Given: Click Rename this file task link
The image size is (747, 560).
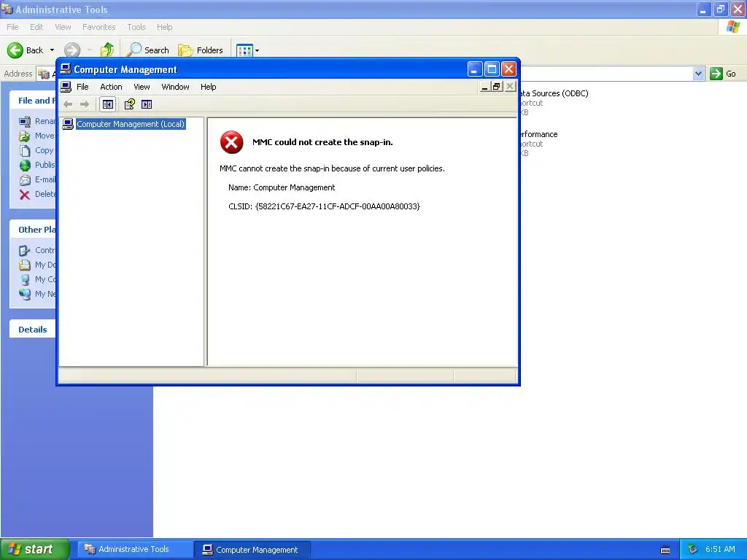Looking at the screenshot, I should (x=37, y=121).
